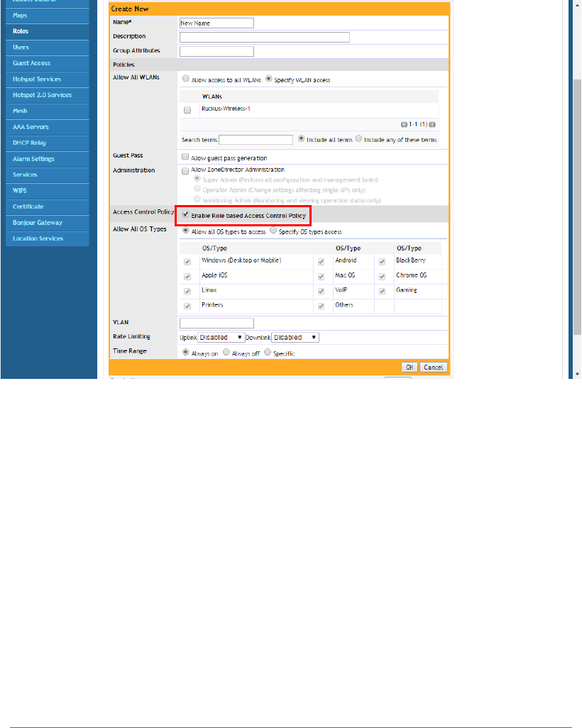Viewport: 582px width, 728px height.
Task: Go to next page of WLANs list
Action: click(x=432, y=124)
